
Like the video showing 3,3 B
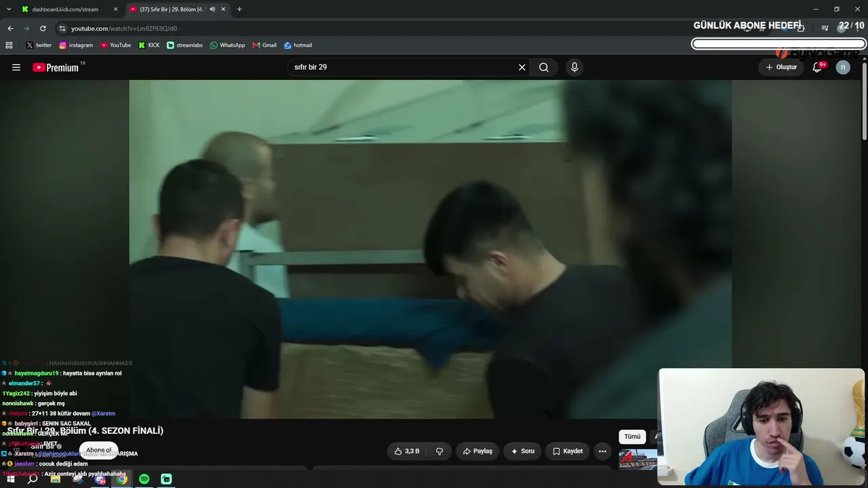(x=407, y=451)
